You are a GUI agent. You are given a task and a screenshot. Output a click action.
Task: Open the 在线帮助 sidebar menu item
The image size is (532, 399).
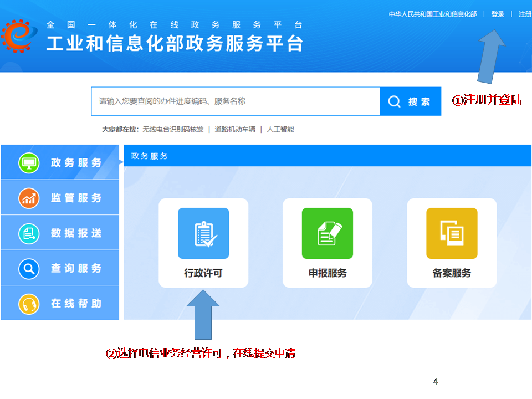pos(60,303)
